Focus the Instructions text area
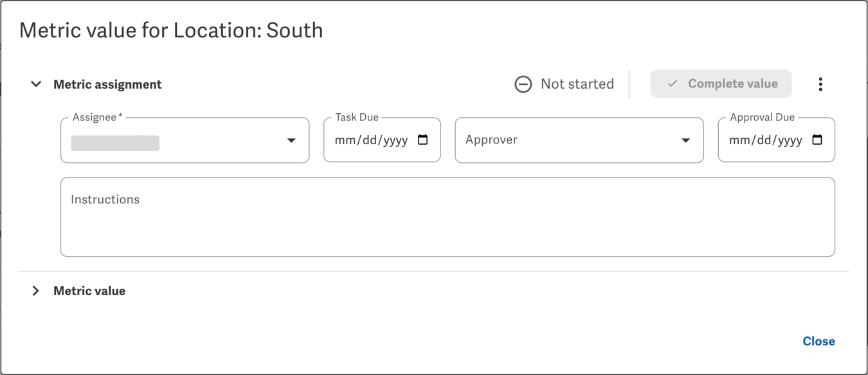The image size is (868, 375). click(448, 217)
